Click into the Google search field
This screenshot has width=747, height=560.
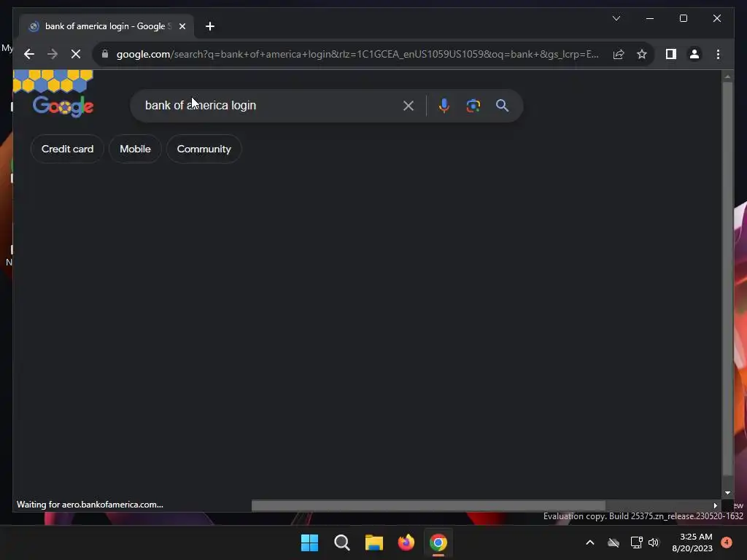(271, 106)
